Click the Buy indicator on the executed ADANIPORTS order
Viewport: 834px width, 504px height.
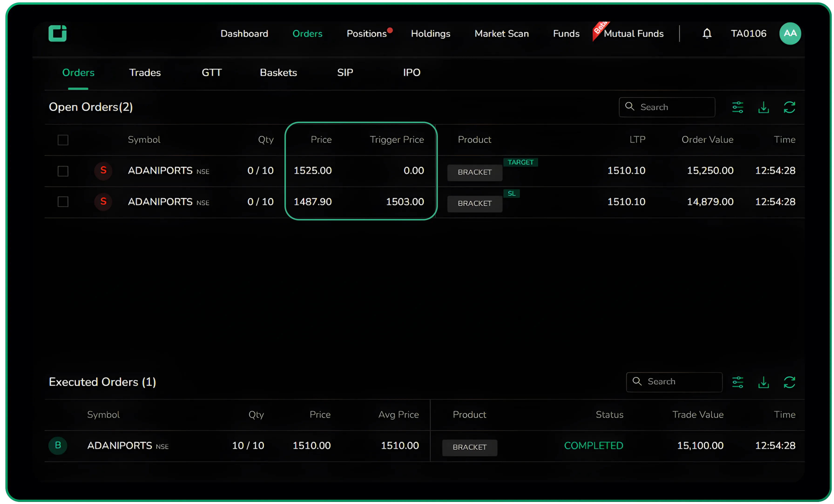(x=58, y=445)
